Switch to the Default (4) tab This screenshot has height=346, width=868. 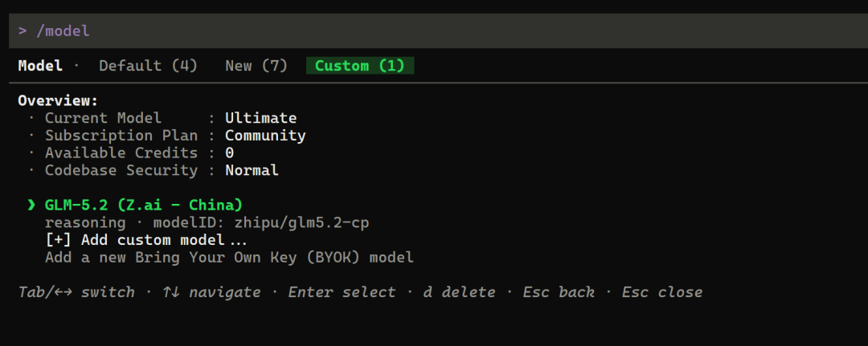tap(148, 66)
